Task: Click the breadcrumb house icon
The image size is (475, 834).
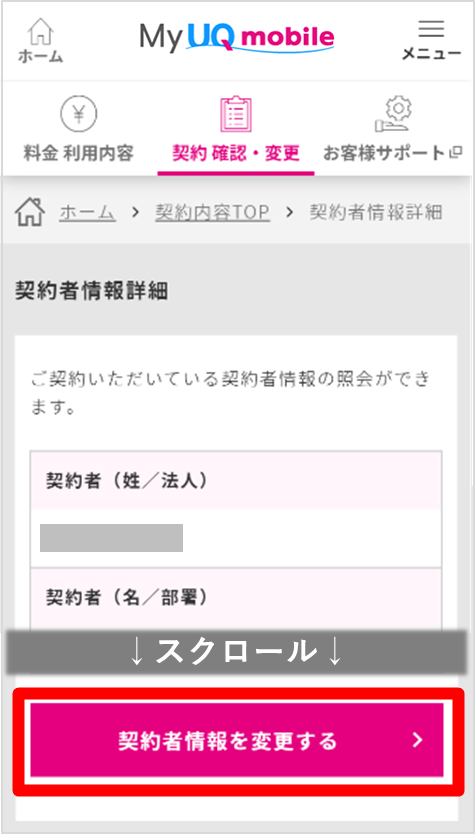Action: click(x=30, y=213)
